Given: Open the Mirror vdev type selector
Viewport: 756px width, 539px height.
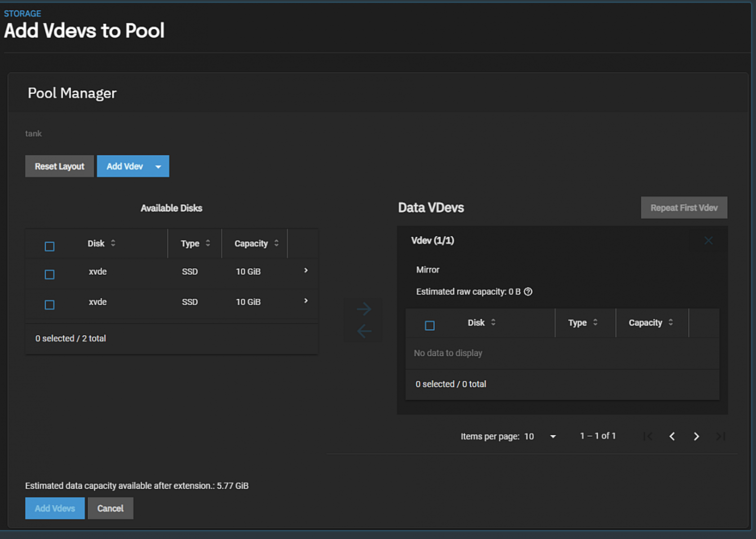Looking at the screenshot, I should [x=427, y=269].
